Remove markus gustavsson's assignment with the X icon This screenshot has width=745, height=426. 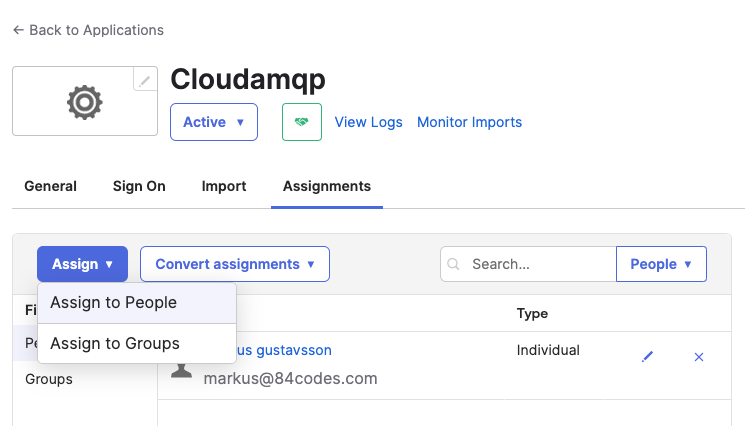(698, 357)
